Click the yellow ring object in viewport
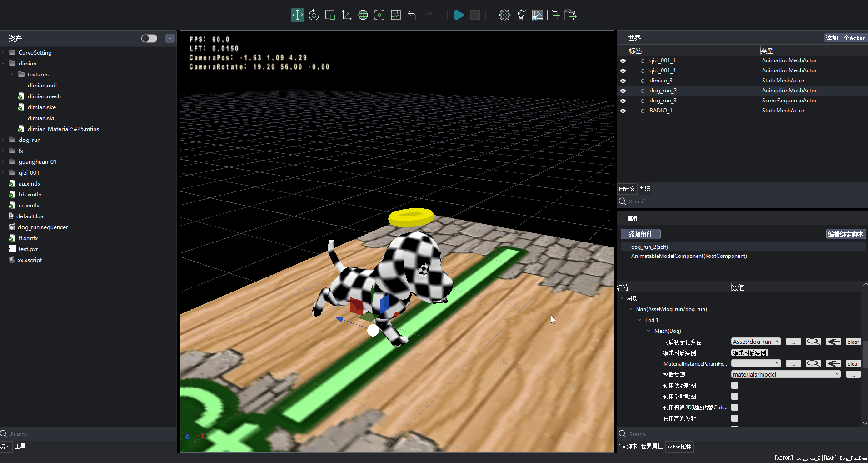The height and width of the screenshot is (463, 868). click(x=411, y=217)
